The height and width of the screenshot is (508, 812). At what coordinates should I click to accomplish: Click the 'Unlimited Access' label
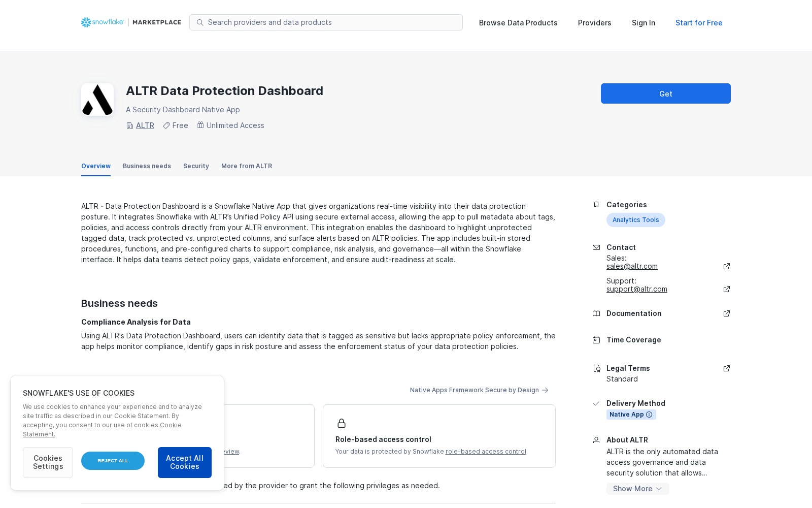point(235,125)
